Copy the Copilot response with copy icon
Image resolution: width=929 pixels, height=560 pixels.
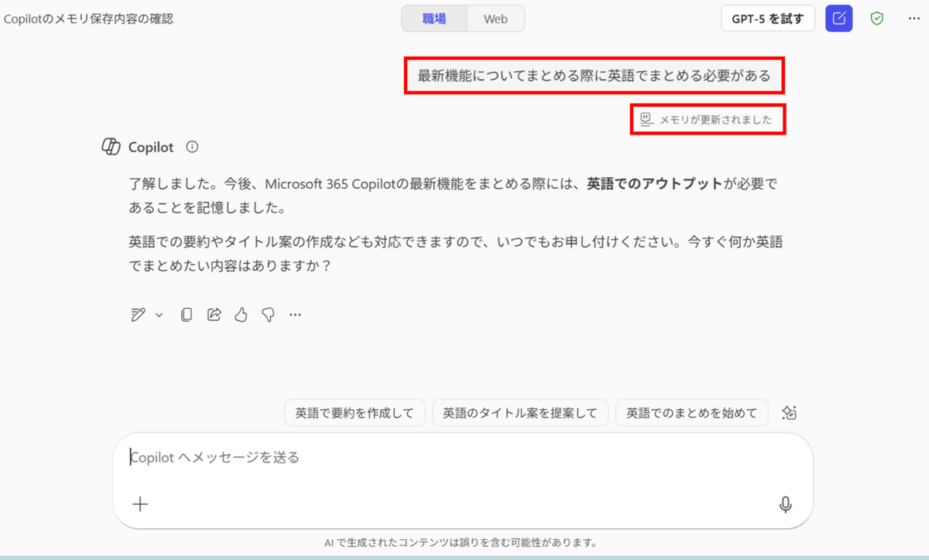pos(186,315)
